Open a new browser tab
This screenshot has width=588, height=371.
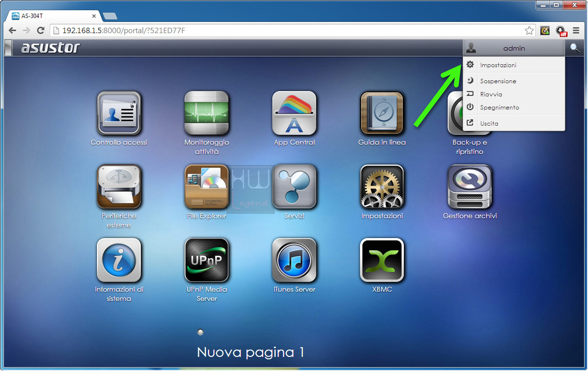coord(110,16)
